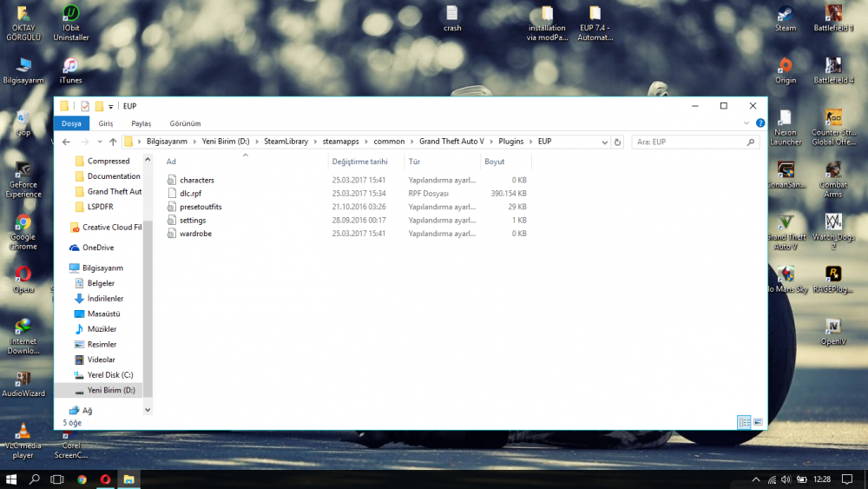Viewport: 868px width, 489px height.
Task: Select Yerel Disk (C:) in navigation pane
Action: tap(109, 375)
